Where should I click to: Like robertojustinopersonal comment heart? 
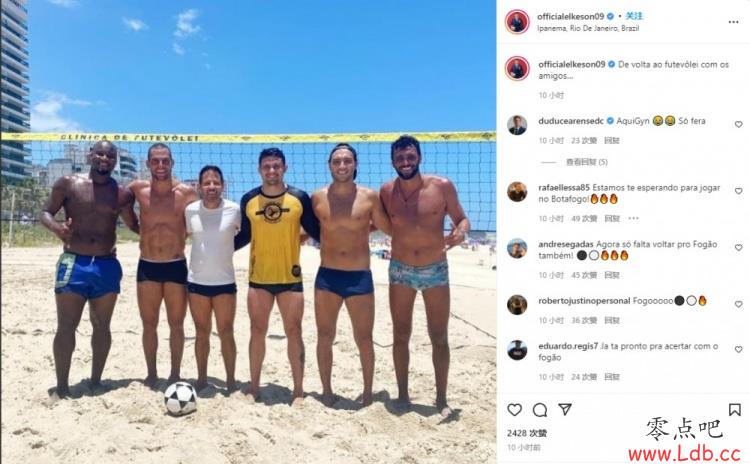pyautogui.click(x=738, y=304)
